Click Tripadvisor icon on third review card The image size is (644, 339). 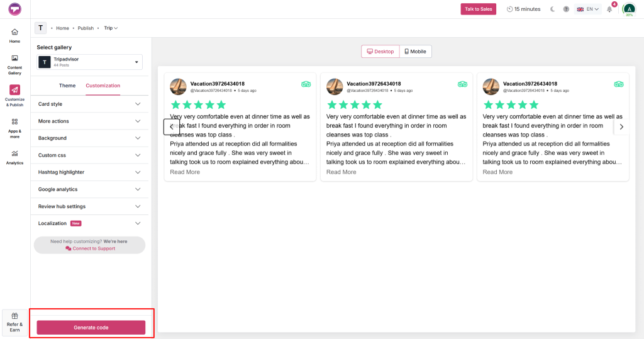(x=619, y=84)
